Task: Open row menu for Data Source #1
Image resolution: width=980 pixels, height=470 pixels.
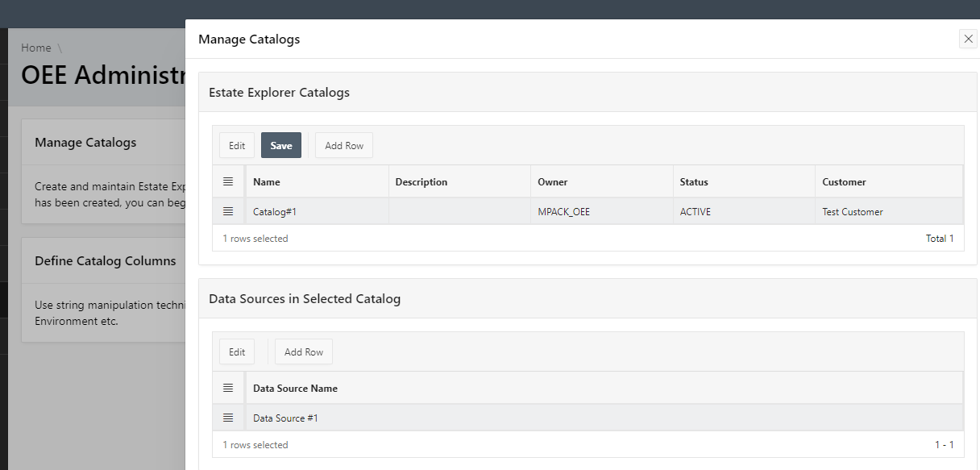Action: [228, 418]
